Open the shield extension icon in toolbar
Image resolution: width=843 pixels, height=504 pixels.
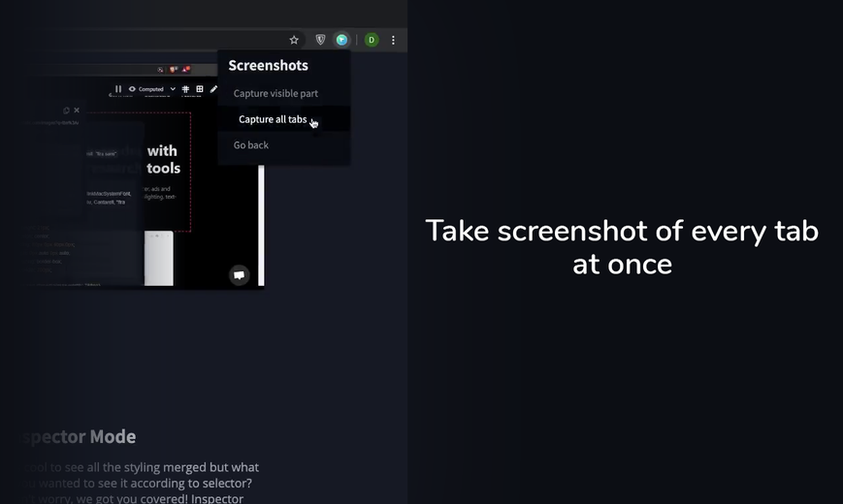320,40
